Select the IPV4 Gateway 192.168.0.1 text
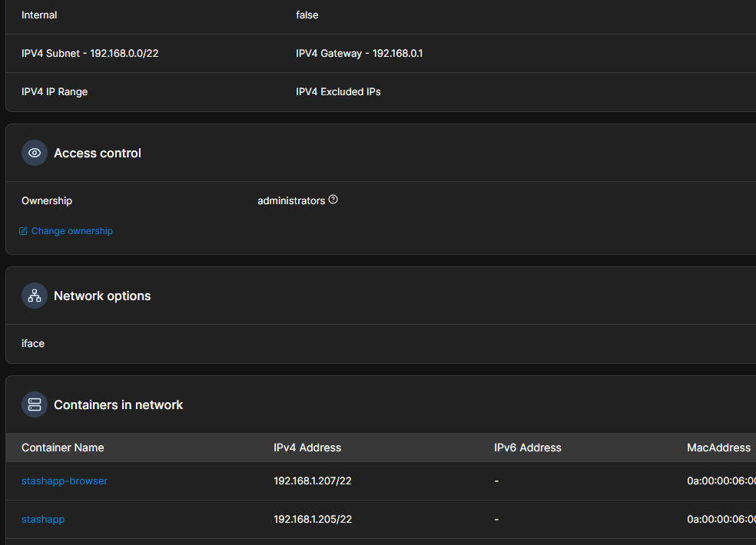The width and height of the screenshot is (756, 545). click(x=359, y=54)
